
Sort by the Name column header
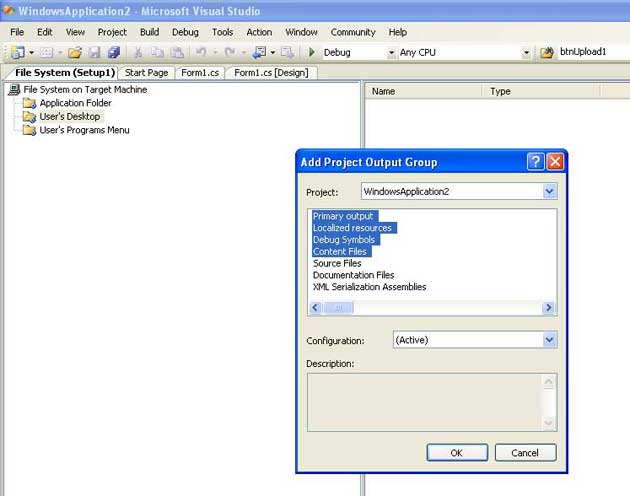pos(423,92)
